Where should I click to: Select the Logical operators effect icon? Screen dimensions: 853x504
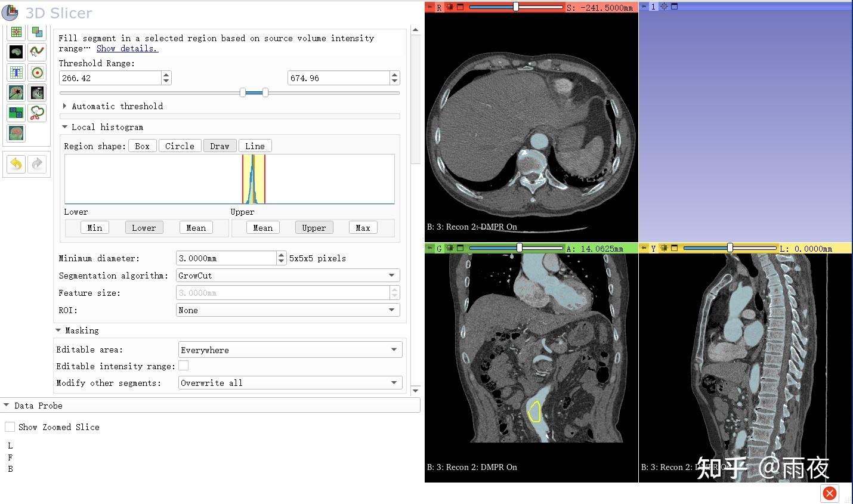pyautogui.click(x=37, y=32)
